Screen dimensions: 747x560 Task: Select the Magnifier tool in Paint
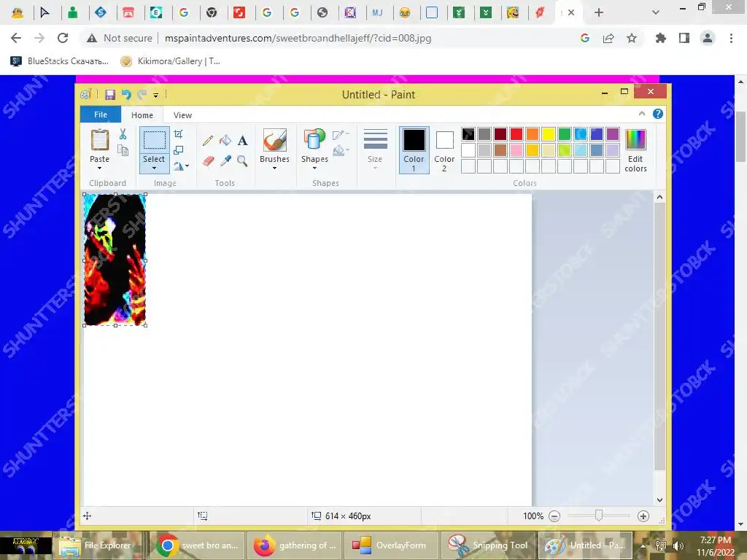click(x=242, y=161)
